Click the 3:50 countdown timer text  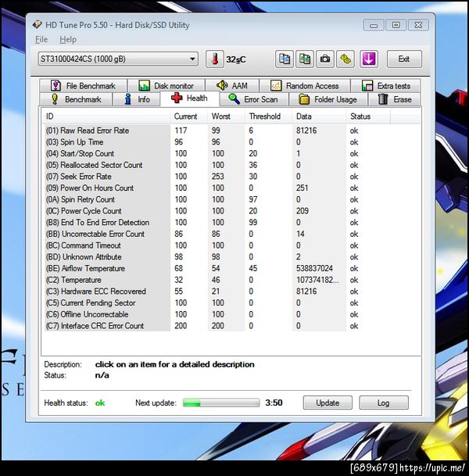click(x=274, y=403)
